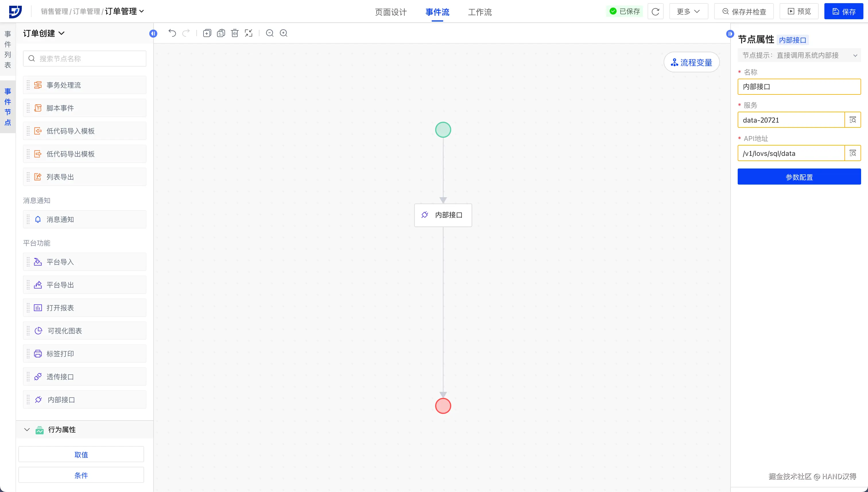
Task: Collapse the 行为属性 section
Action: 27,429
